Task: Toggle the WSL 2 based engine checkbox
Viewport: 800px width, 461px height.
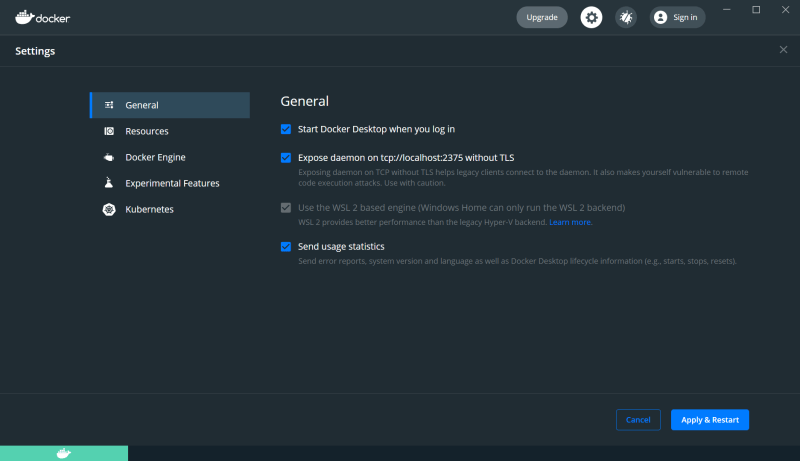Action: [286, 208]
